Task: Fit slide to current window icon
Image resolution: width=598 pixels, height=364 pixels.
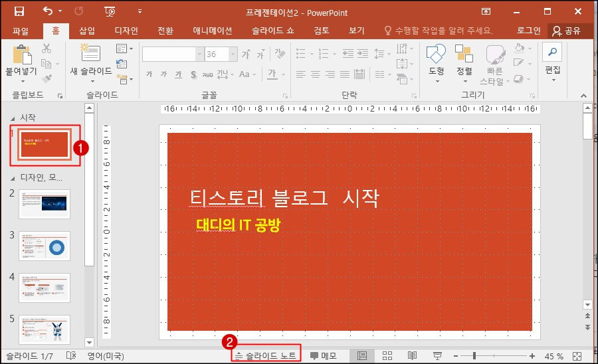Action: pyautogui.click(x=577, y=356)
